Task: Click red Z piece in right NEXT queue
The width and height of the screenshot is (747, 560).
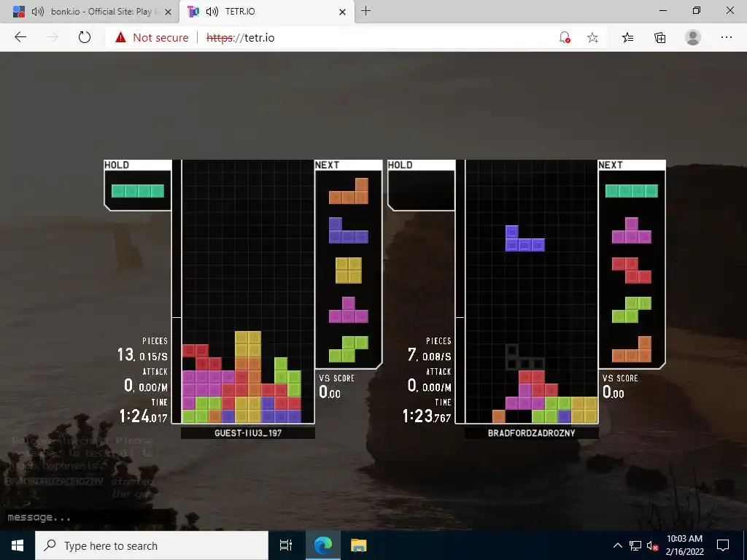Action: pos(632,271)
